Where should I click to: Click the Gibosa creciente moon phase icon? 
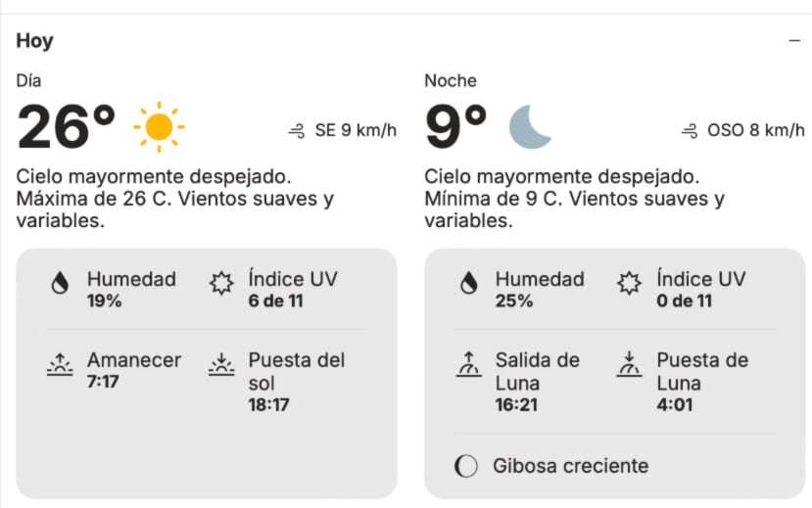point(466,466)
